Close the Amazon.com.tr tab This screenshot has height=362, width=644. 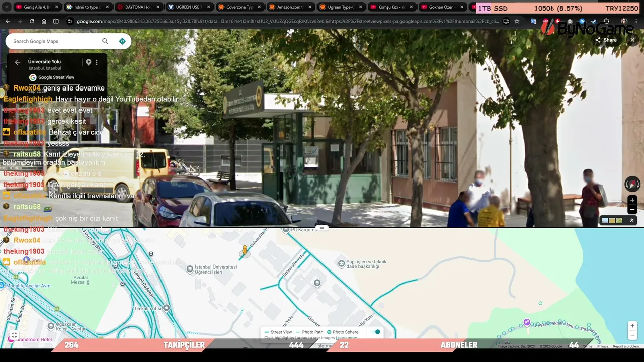[310, 7]
